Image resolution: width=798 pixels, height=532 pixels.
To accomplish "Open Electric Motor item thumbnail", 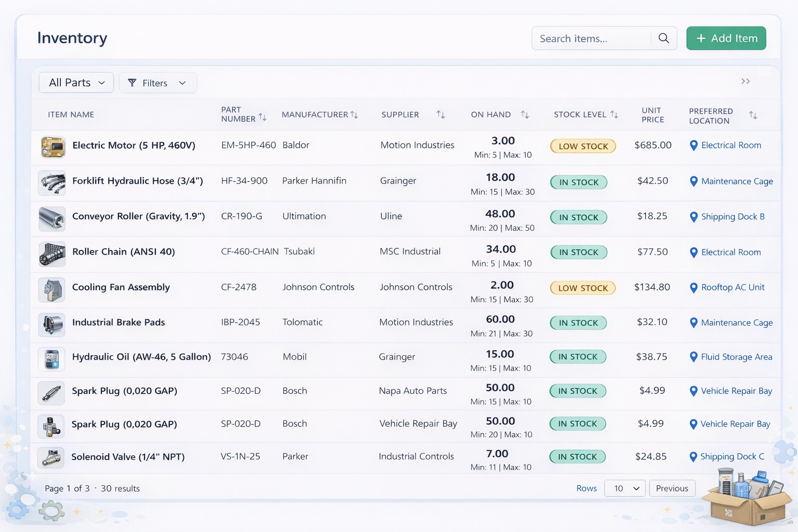I will 52,147.
